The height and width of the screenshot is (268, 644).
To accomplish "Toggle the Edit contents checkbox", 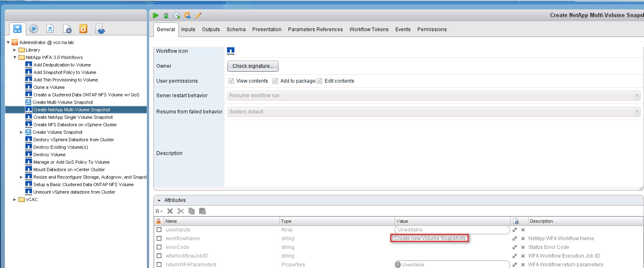I will coord(319,81).
